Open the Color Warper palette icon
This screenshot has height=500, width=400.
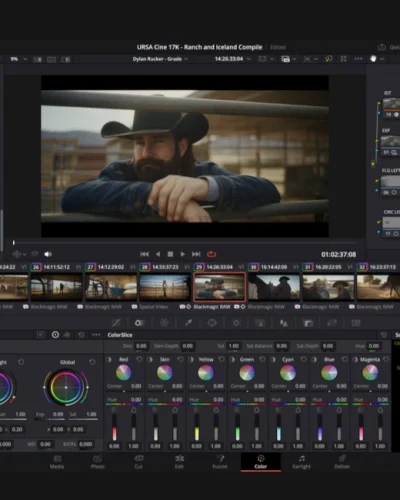pos(164,323)
